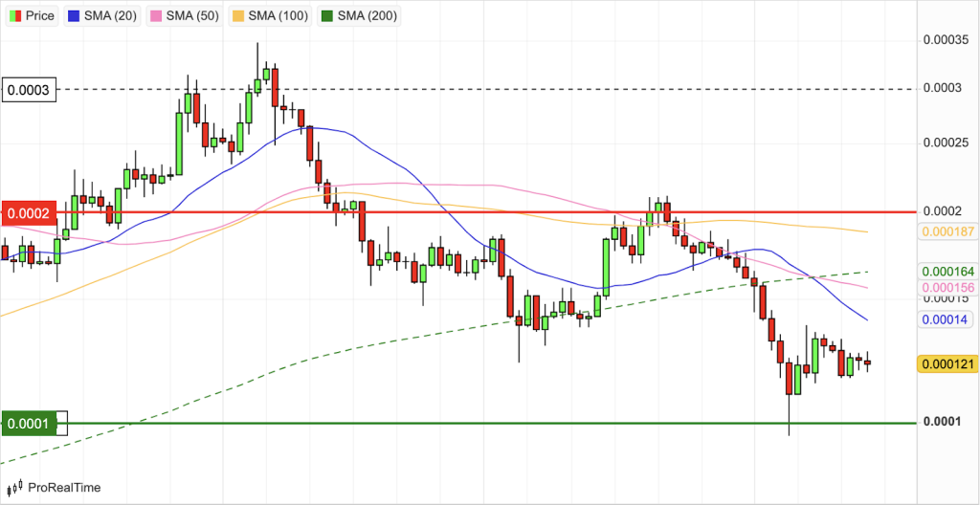This screenshot has height=505, width=980.
Task: Select the green 0.0001 level label
Action: point(31,423)
